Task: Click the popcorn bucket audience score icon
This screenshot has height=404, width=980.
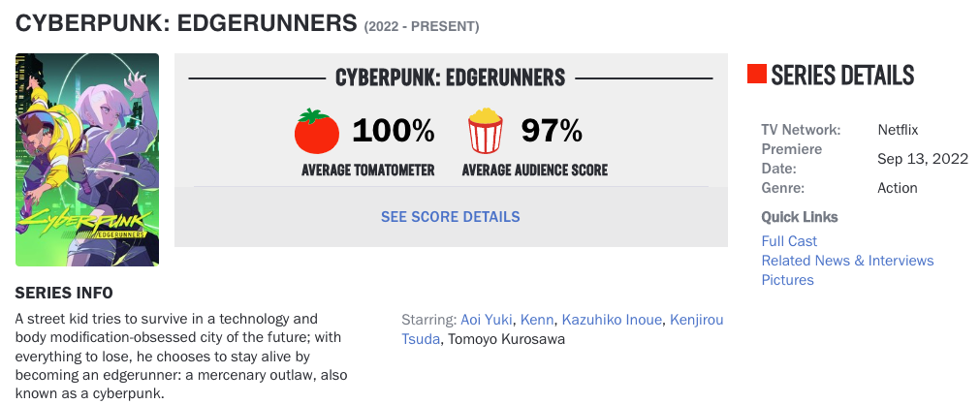Action: 485,131
